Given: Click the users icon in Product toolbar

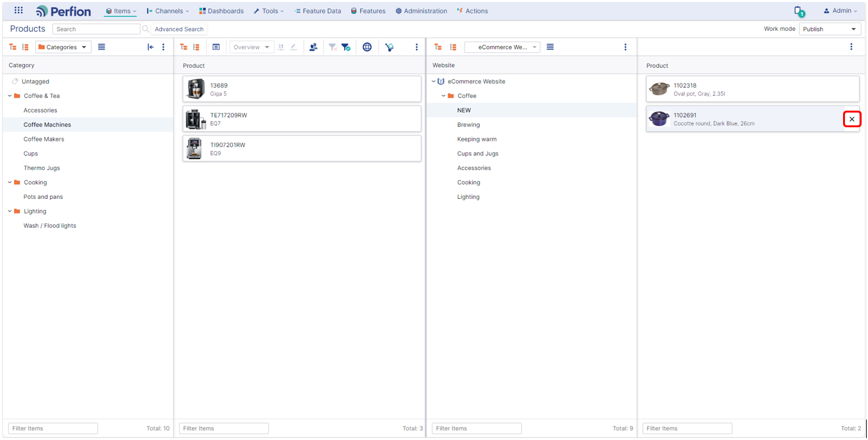Looking at the screenshot, I should click(313, 47).
